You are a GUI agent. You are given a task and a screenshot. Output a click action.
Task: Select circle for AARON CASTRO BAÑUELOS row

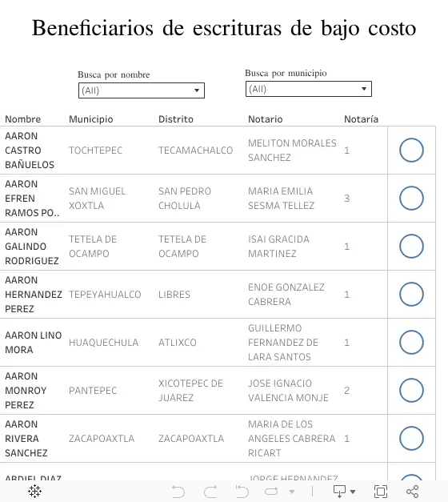coord(411,151)
